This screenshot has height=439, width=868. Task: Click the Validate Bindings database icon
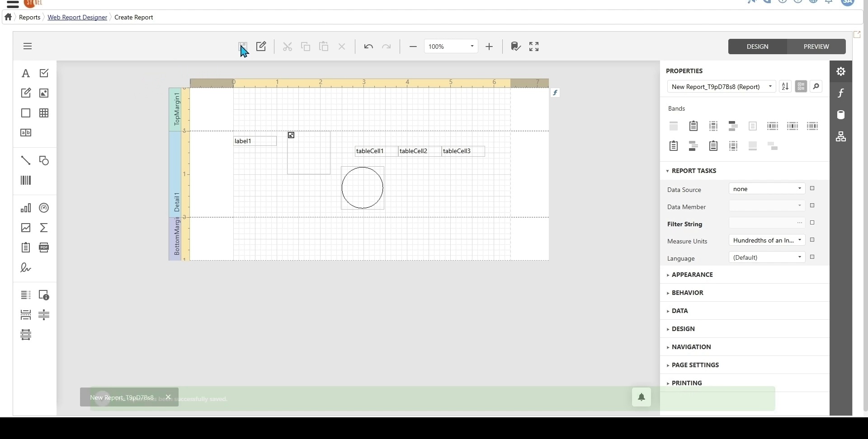(x=516, y=47)
